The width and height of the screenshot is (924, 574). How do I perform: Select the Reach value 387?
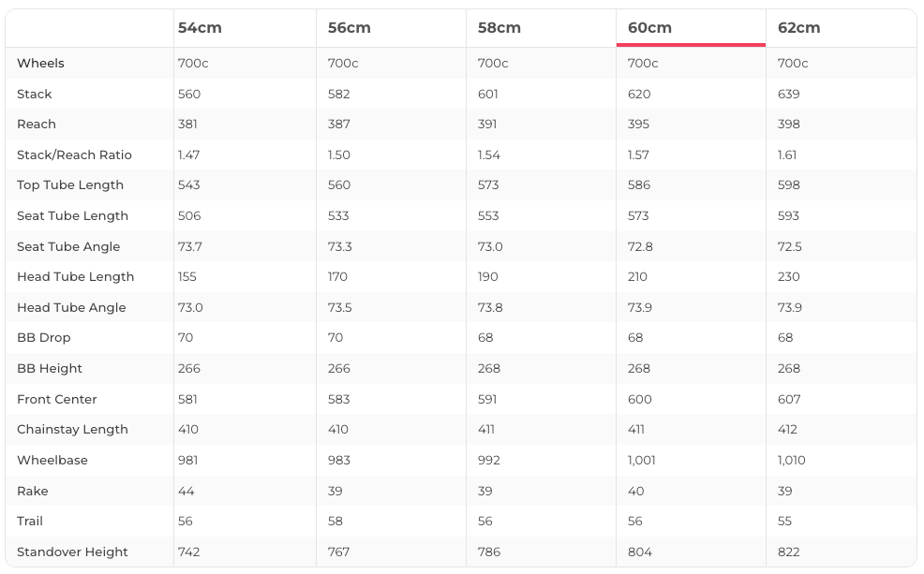pos(338,125)
